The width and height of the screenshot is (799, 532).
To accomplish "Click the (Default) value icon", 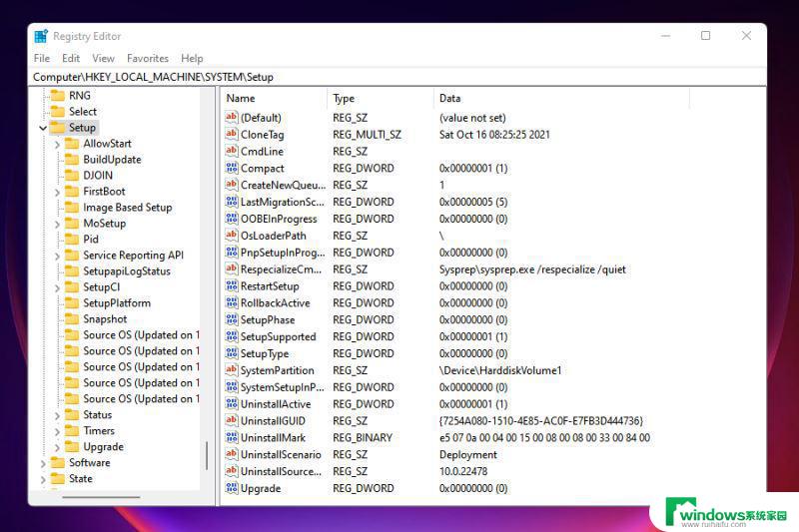I will (x=232, y=118).
